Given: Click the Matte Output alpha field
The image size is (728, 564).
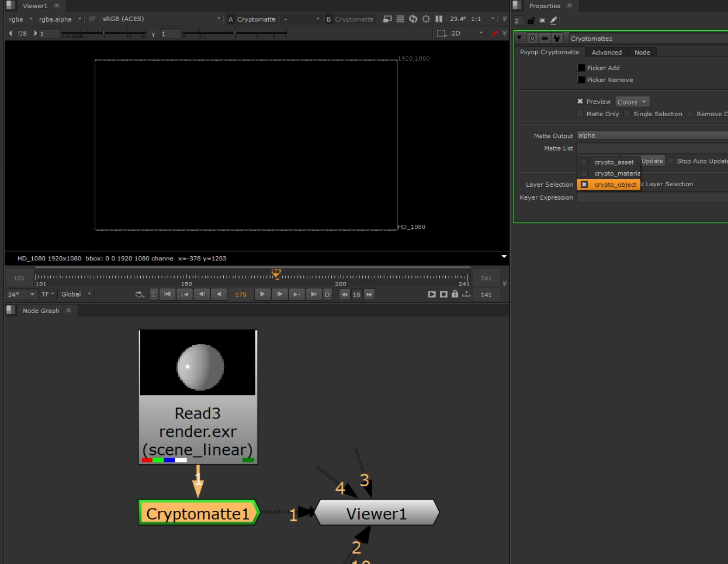Looking at the screenshot, I should tap(652, 135).
